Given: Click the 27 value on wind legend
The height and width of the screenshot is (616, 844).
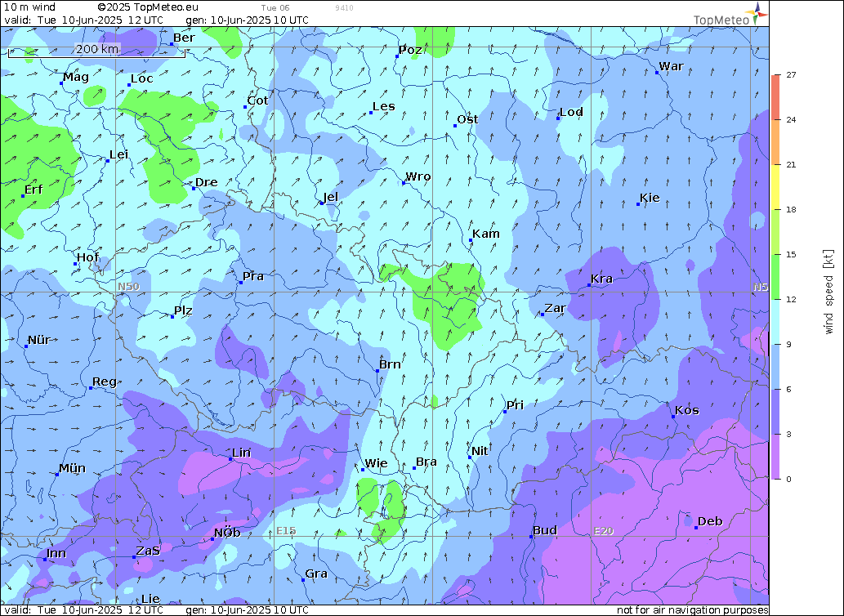Looking at the screenshot, I should click(x=791, y=75).
